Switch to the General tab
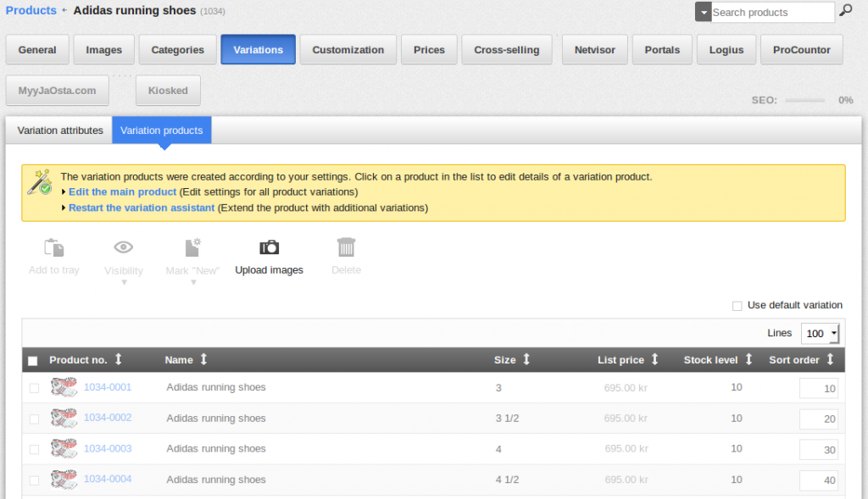 click(x=37, y=50)
